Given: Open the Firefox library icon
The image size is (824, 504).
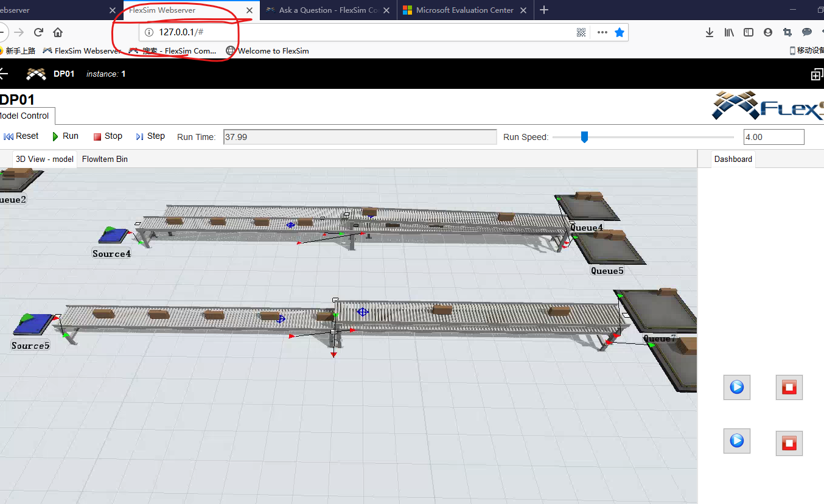Looking at the screenshot, I should [x=729, y=32].
